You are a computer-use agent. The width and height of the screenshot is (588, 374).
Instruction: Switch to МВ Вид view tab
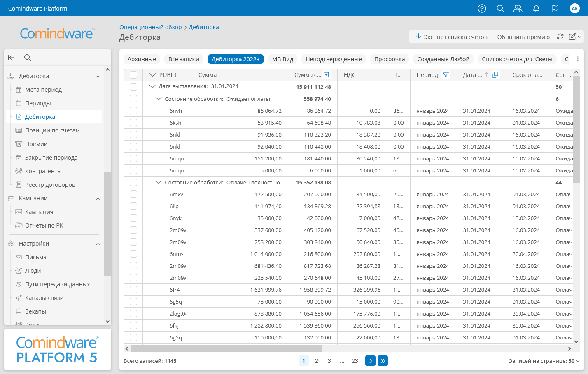tap(282, 59)
